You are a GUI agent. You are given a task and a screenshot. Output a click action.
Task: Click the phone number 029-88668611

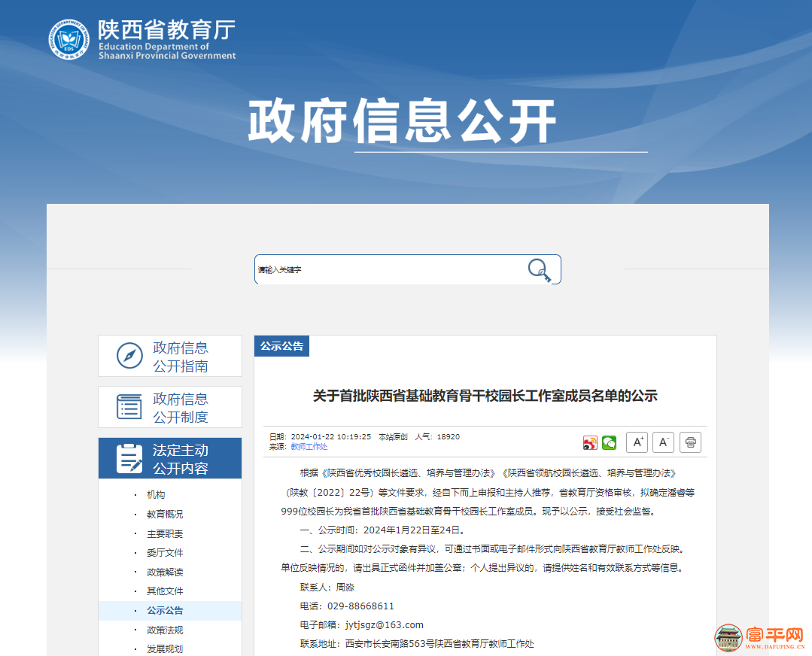click(x=360, y=606)
